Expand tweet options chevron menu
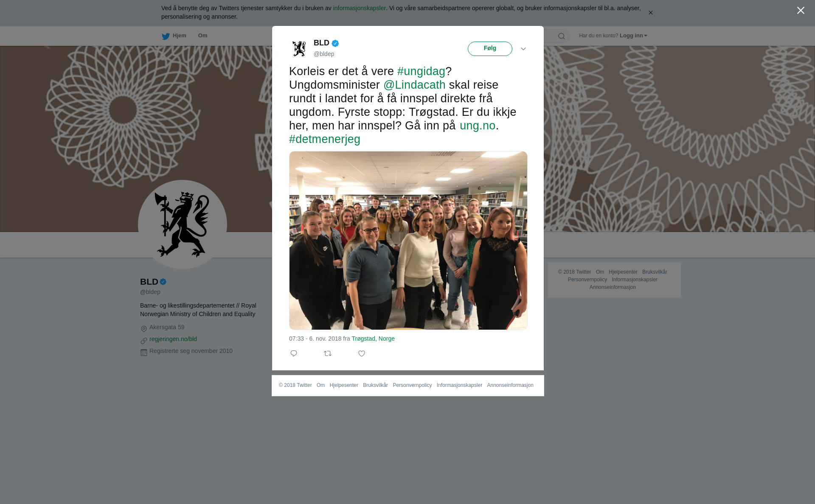Screen dimensions: 815x504 [523, 49]
